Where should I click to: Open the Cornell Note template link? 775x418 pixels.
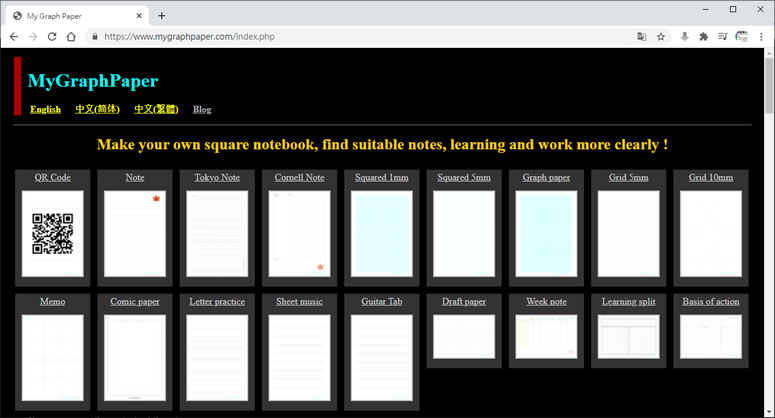(300, 177)
